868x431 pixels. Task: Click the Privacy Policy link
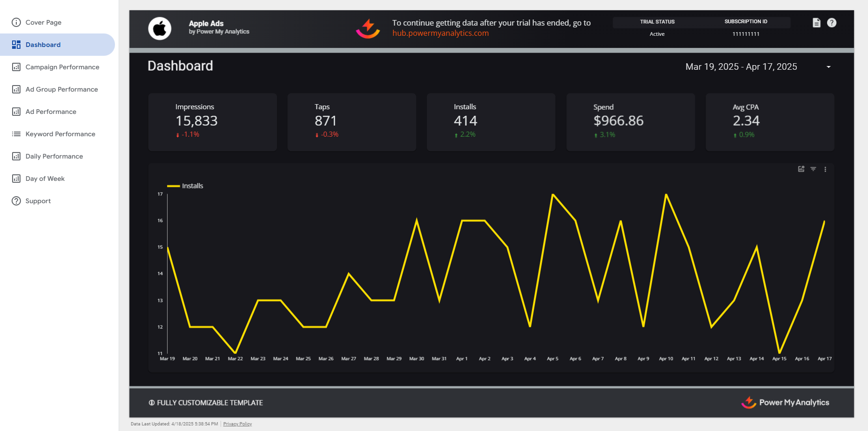point(237,424)
